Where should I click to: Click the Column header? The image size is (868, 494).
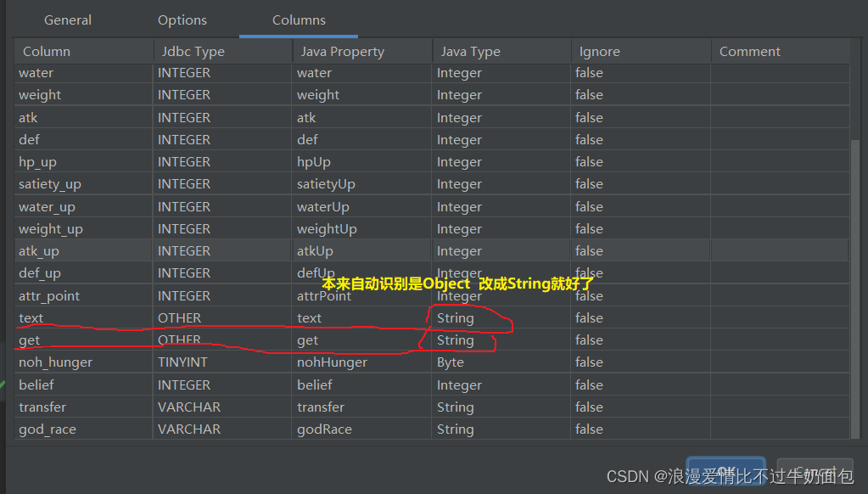(84, 52)
